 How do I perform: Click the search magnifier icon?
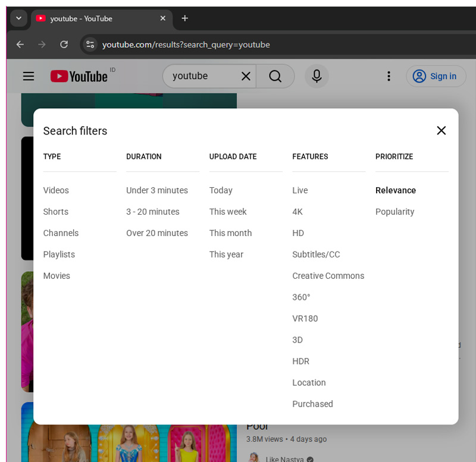click(x=275, y=76)
